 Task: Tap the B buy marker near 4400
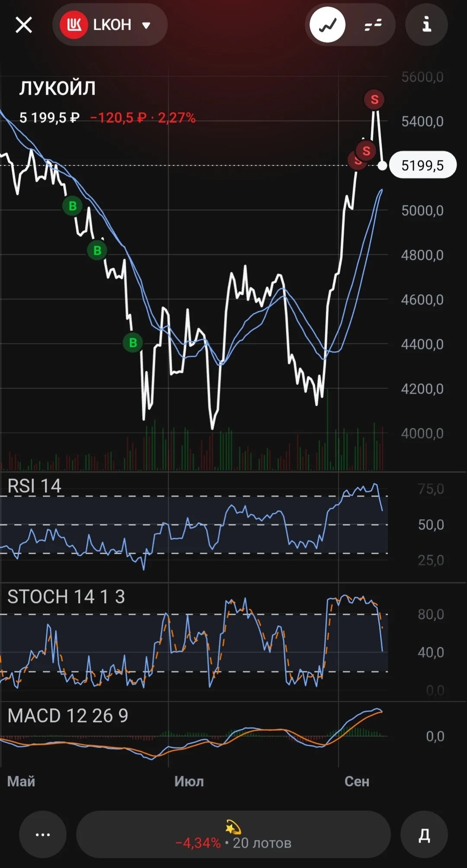[133, 343]
